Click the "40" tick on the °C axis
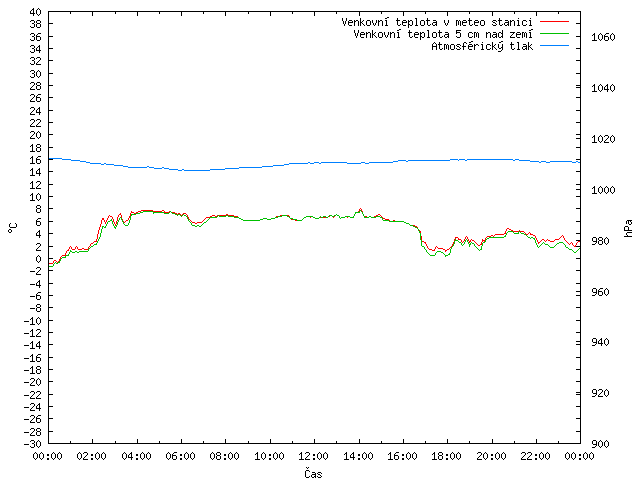The image size is (640, 480). click(x=36, y=12)
